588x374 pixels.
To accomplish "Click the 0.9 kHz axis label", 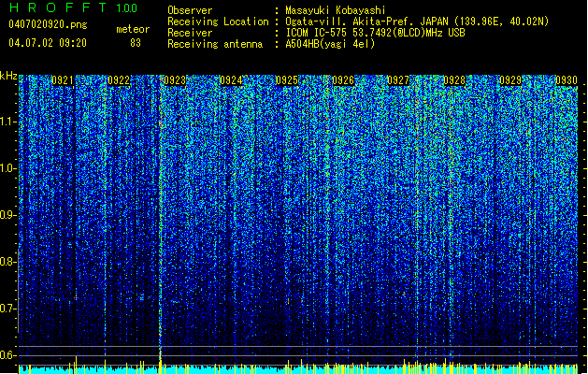I will pos(8,215).
